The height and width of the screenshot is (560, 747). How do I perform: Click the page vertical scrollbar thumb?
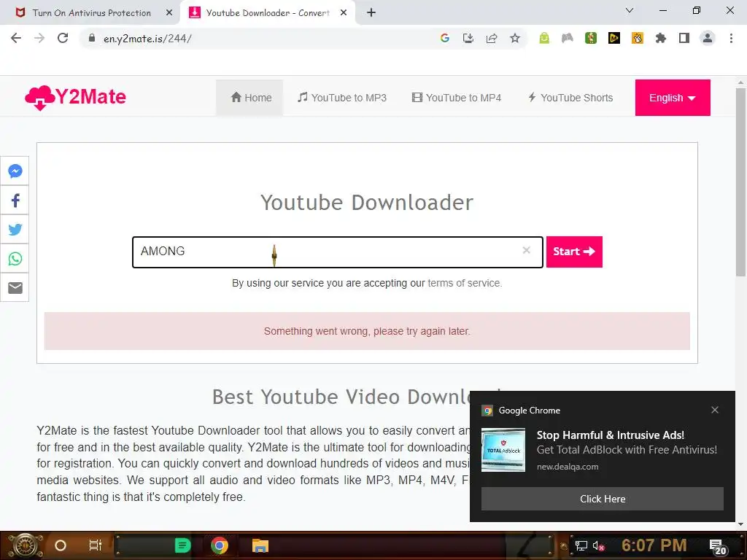[x=740, y=182]
